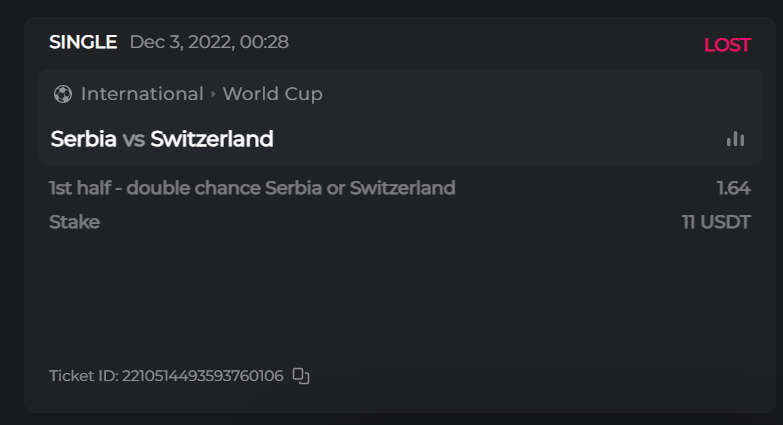This screenshot has height=425, width=783.
Task: Select the Serbia team name
Action: 83,139
